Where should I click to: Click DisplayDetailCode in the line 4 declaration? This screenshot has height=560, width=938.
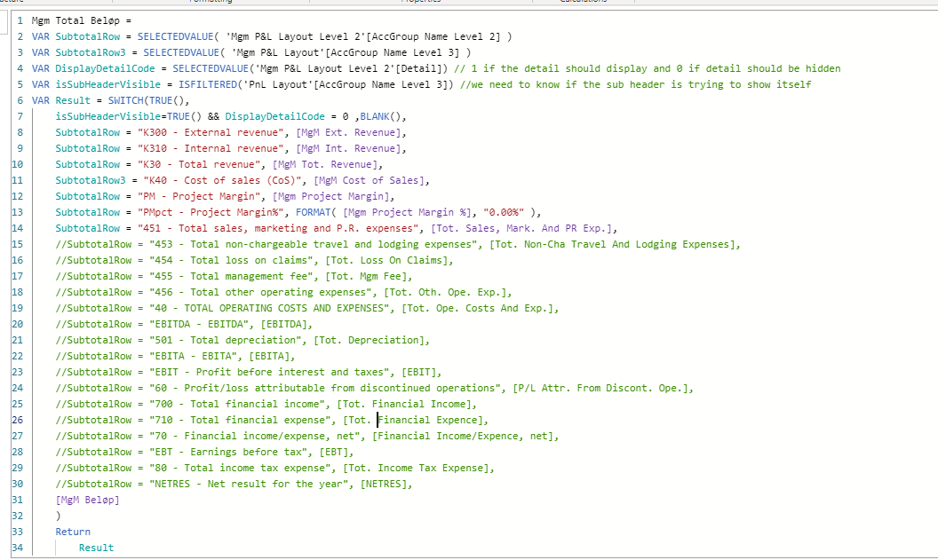106,68
